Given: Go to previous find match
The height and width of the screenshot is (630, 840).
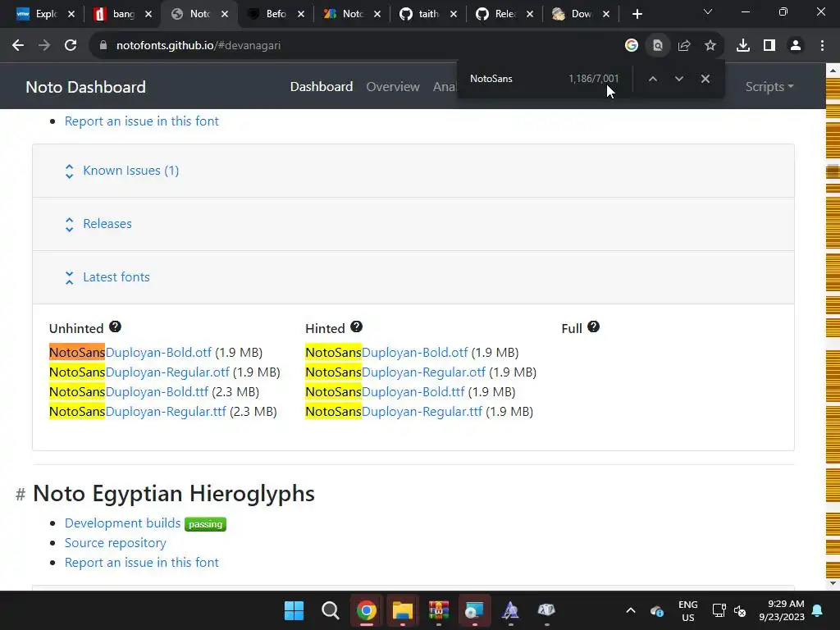Looking at the screenshot, I should [x=652, y=79].
